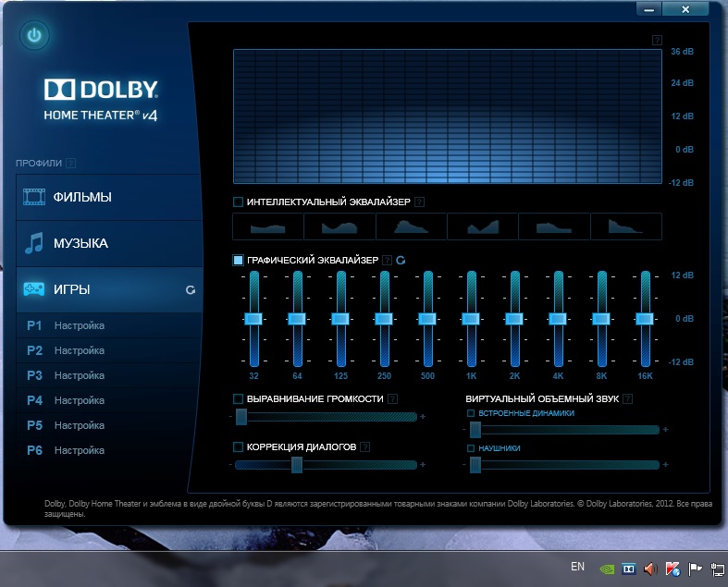Select the third intelligent equalizer preset curve

[411, 226]
